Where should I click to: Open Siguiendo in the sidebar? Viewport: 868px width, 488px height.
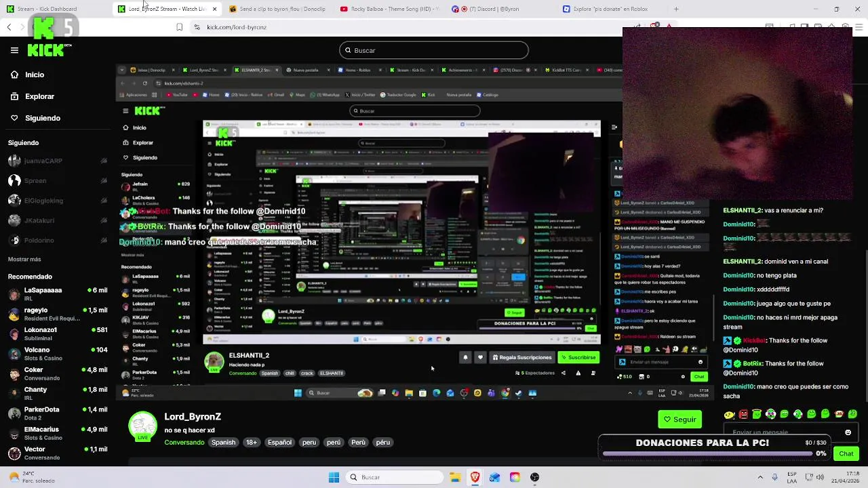pos(35,118)
